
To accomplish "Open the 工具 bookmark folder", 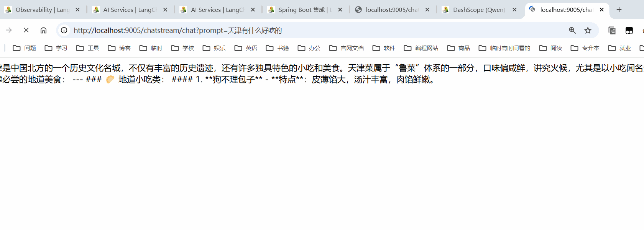I will 88,48.
